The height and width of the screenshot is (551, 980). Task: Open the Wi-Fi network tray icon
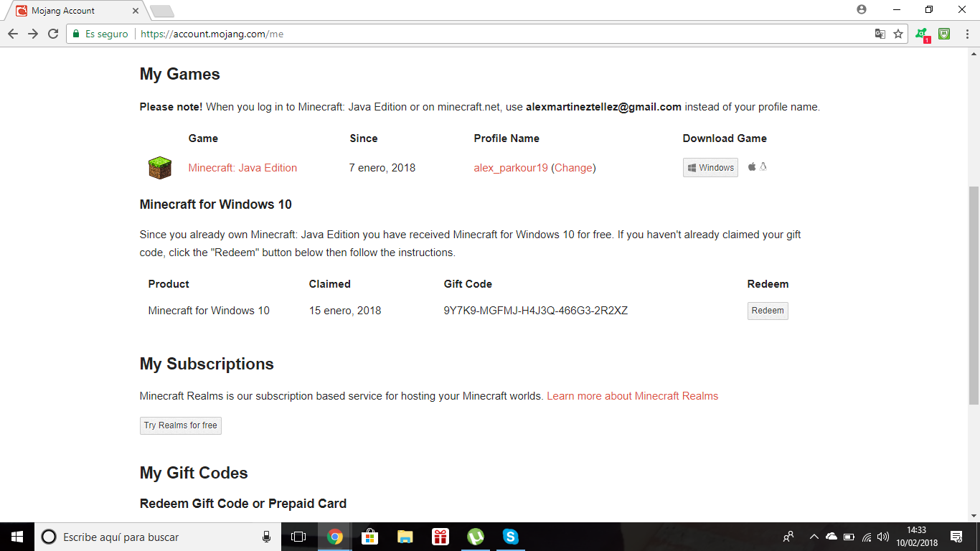[867, 537]
